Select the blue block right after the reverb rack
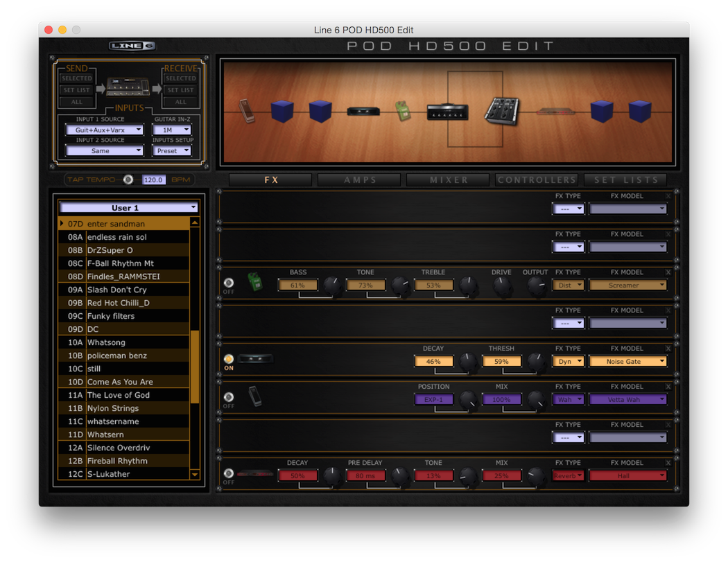The height and width of the screenshot is (562, 728). click(x=602, y=112)
